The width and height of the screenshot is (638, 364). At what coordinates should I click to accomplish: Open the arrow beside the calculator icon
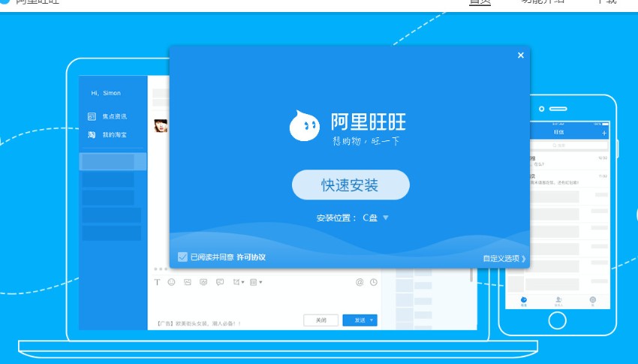[x=260, y=282]
